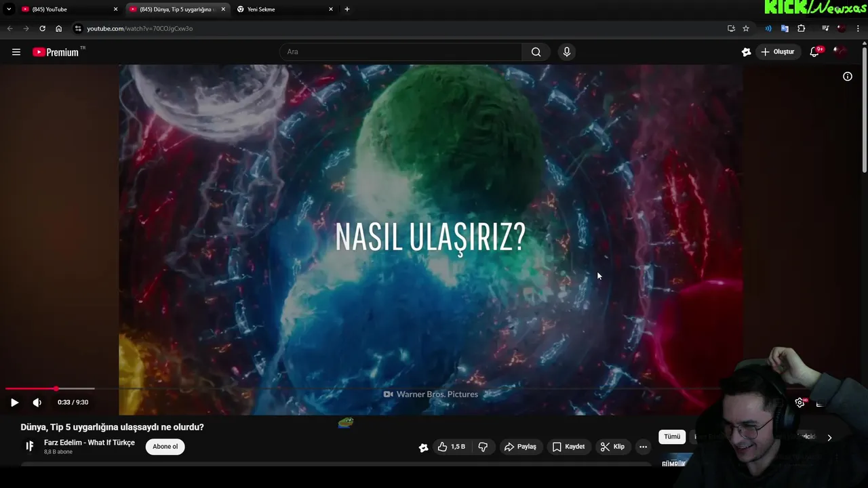View site information icon in address bar
The height and width of the screenshot is (488, 868).
(78, 28)
